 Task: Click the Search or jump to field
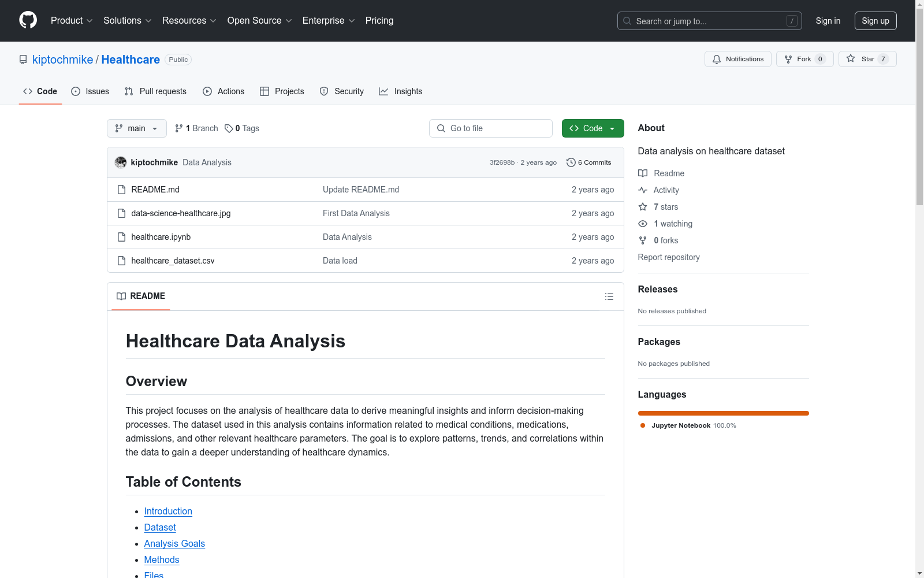tap(709, 21)
